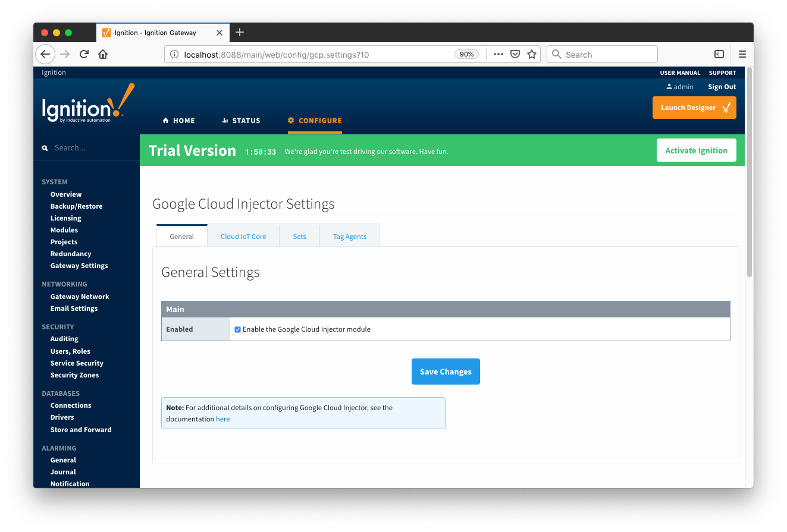Switch to the Cloud IoT Core tab
The width and height of the screenshot is (787, 532).
tap(243, 236)
